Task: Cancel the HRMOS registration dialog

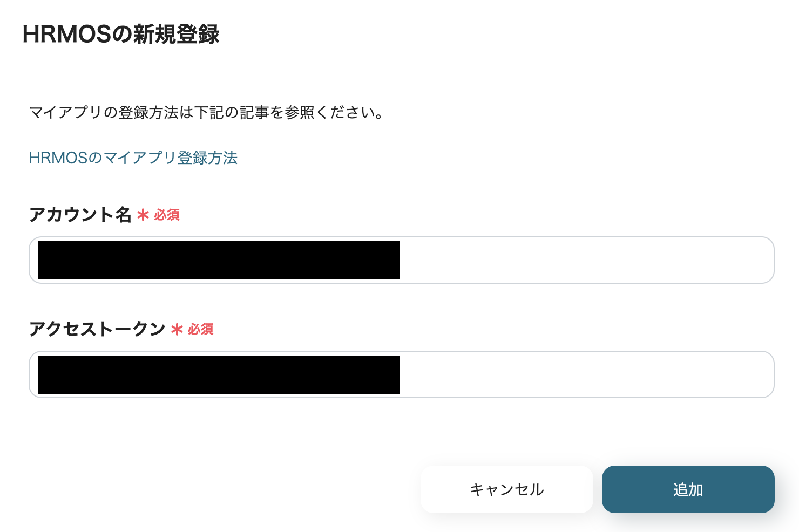Action: 506,489
